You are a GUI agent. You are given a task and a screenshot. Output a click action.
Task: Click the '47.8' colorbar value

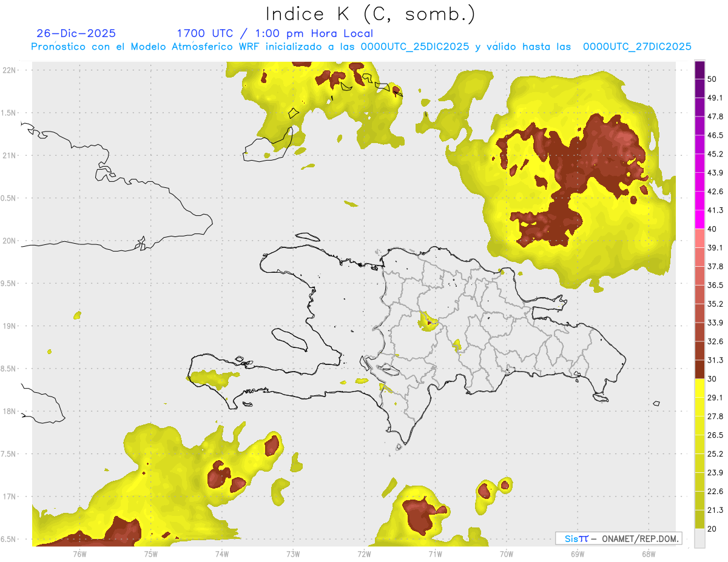pyautogui.click(x=716, y=116)
